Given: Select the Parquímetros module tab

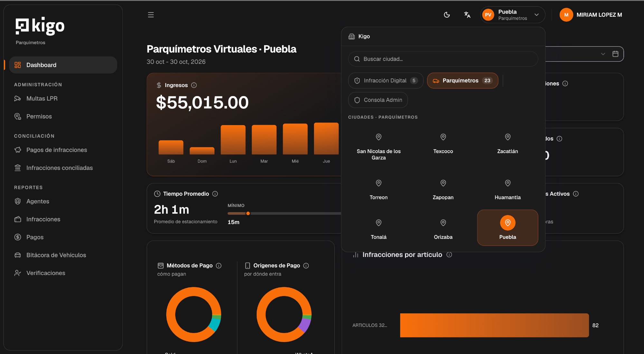Looking at the screenshot, I should (462, 81).
